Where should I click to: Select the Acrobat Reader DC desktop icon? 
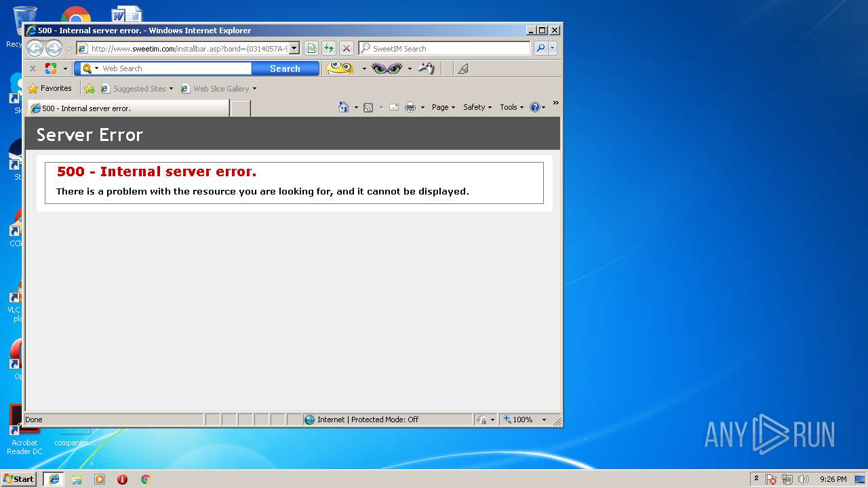[x=24, y=430]
